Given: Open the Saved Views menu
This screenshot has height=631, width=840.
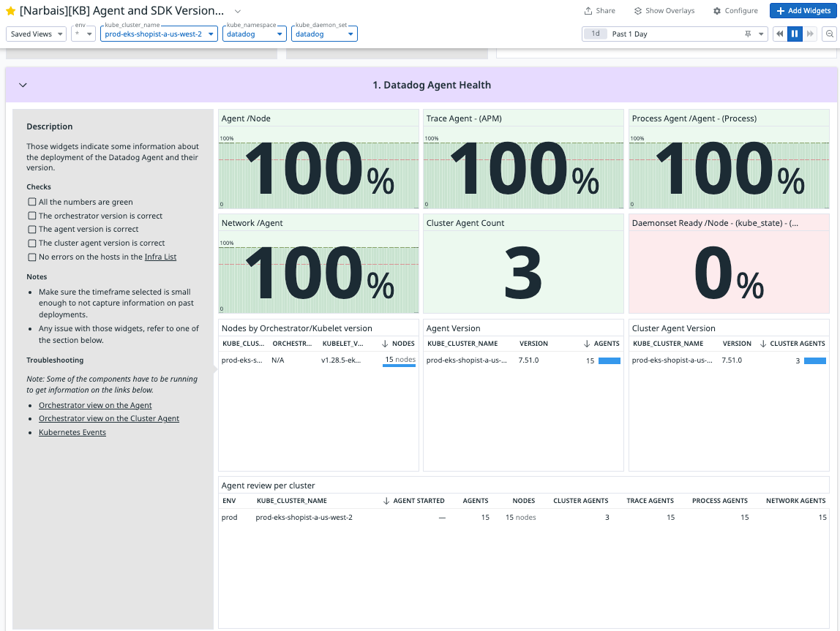Looking at the screenshot, I should pos(37,34).
